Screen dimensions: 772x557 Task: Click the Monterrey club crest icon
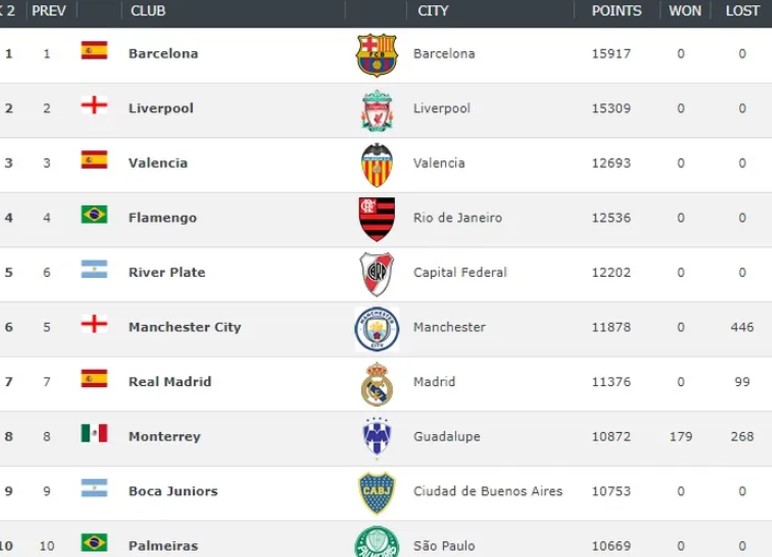click(x=377, y=437)
